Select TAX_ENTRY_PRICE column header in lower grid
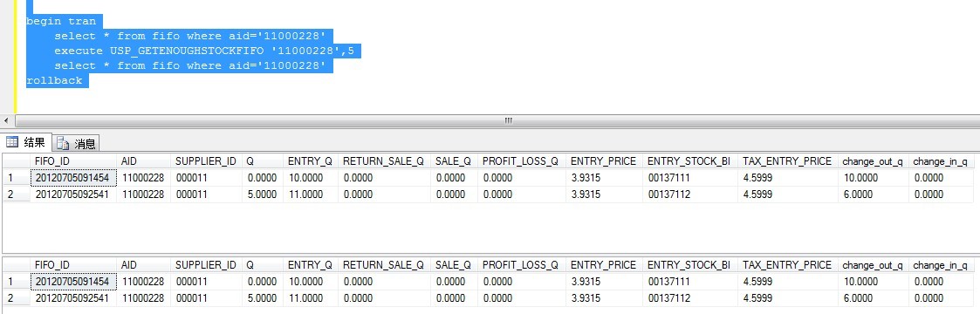The width and height of the screenshot is (980, 314). tap(787, 264)
